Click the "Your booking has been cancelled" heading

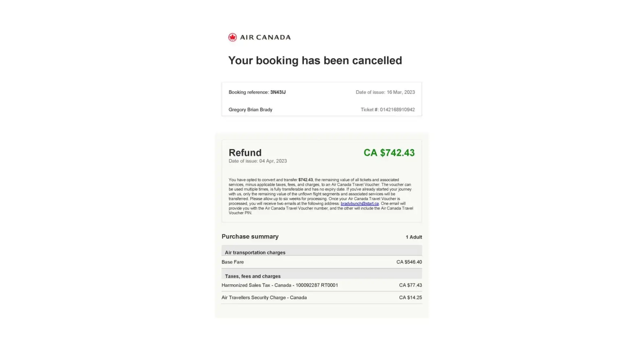coord(315,60)
